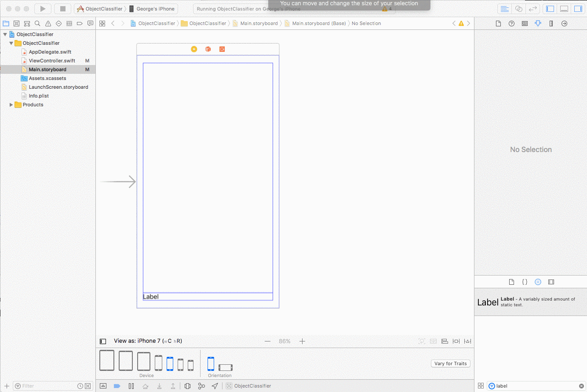This screenshot has height=392, width=587.
Task: Select the Exit dock icon
Action: pos(222,49)
